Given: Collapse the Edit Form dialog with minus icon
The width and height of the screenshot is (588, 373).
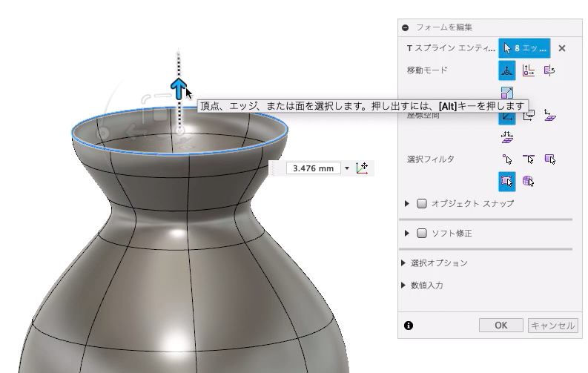Looking at the screenshot, I should point(405,27).
